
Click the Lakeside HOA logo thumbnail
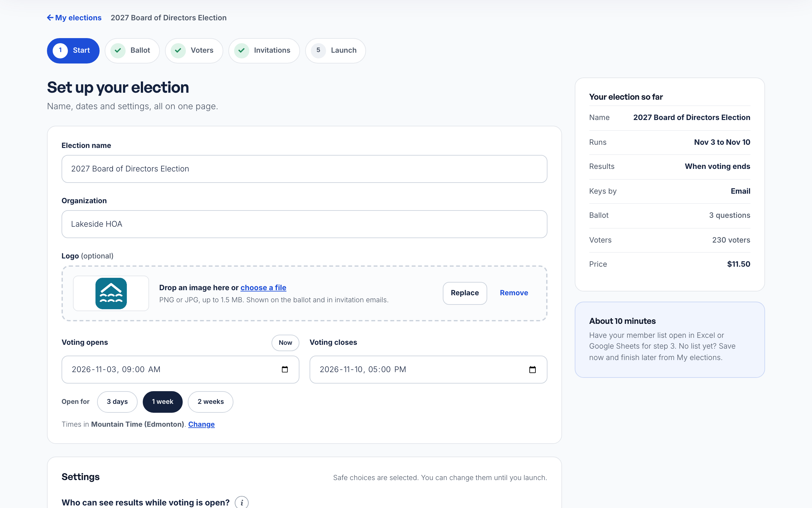[x=111, y=293]
